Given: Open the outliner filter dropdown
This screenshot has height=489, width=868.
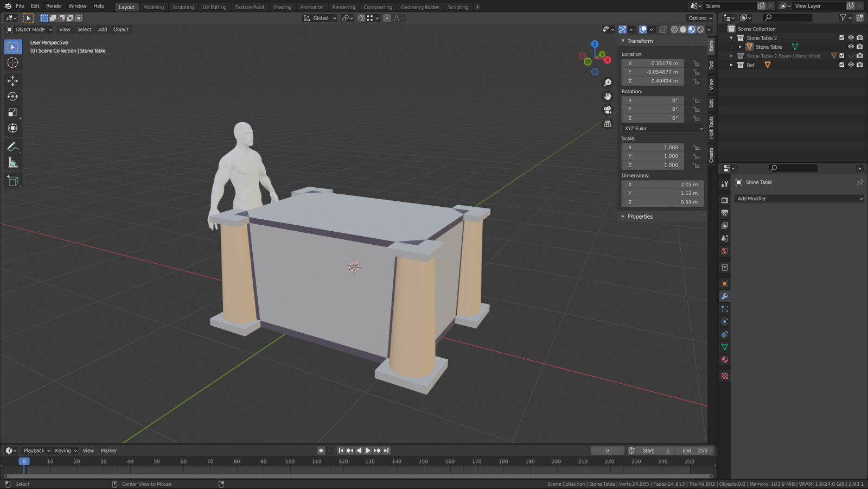Looking at the screenshot, I should pos(845,18).
